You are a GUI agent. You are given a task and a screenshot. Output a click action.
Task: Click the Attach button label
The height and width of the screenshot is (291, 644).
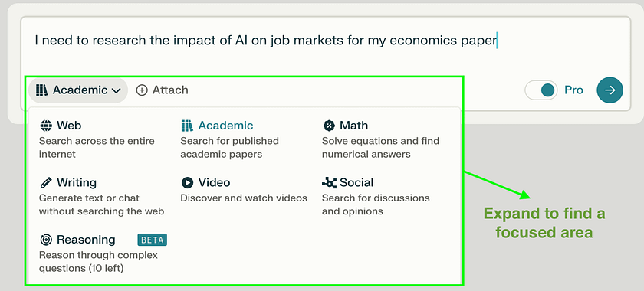(170, 90)
